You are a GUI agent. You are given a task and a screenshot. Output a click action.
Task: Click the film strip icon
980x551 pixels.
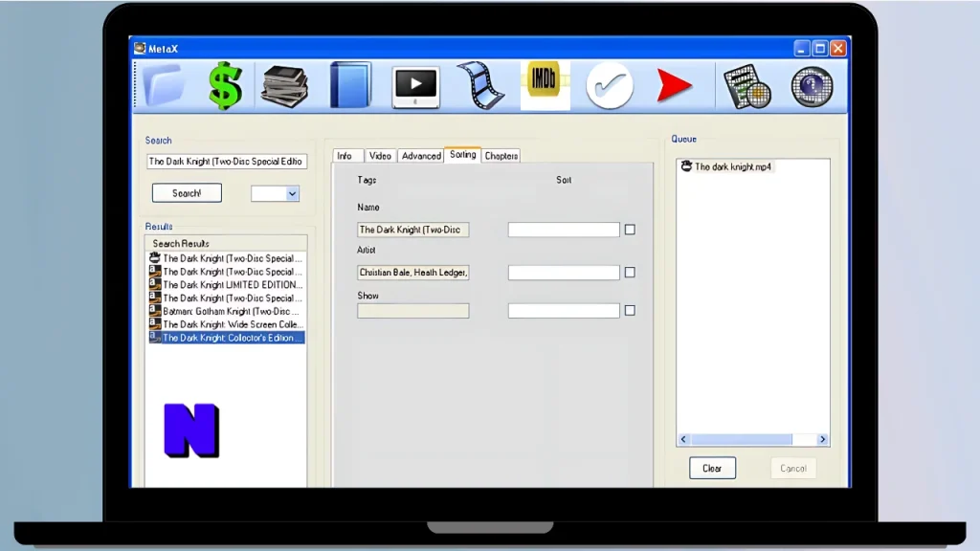(480, 85)
